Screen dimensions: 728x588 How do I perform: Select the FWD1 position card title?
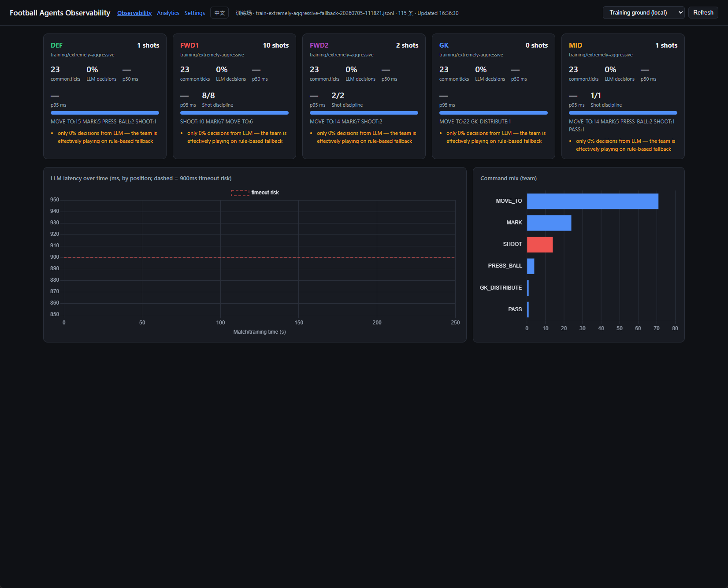point(189,45)
